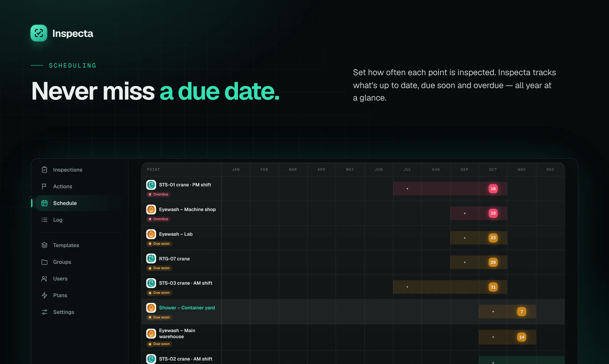The image size is (609, 364).
Task: Select the October 16 marker for STS-01 crane
Action: click(493, 189)
